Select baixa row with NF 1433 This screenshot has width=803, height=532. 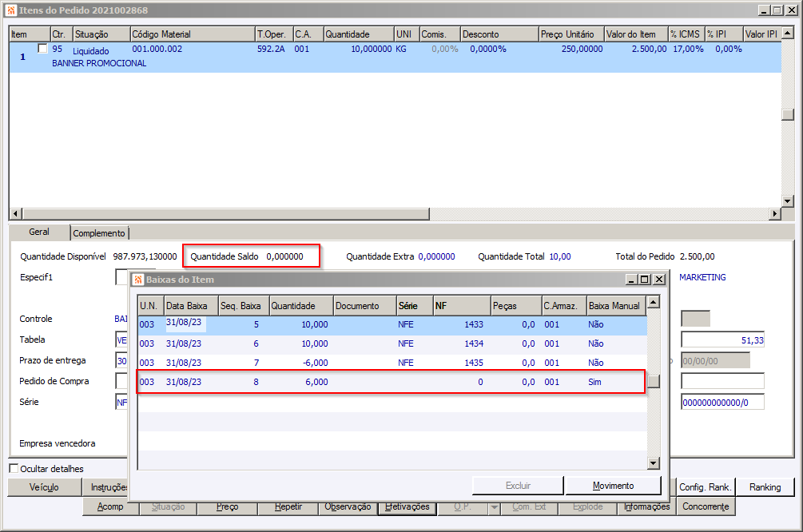click(x=392, y=324)
